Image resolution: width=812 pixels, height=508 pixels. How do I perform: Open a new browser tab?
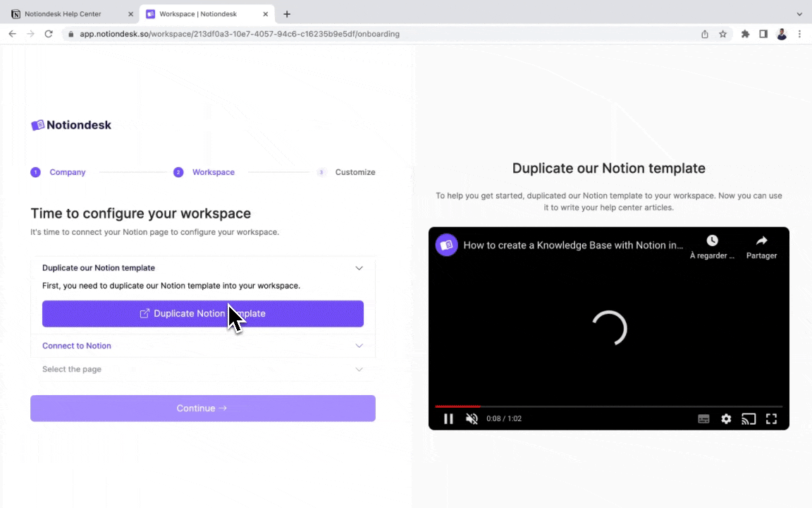(x=287, y=14)
